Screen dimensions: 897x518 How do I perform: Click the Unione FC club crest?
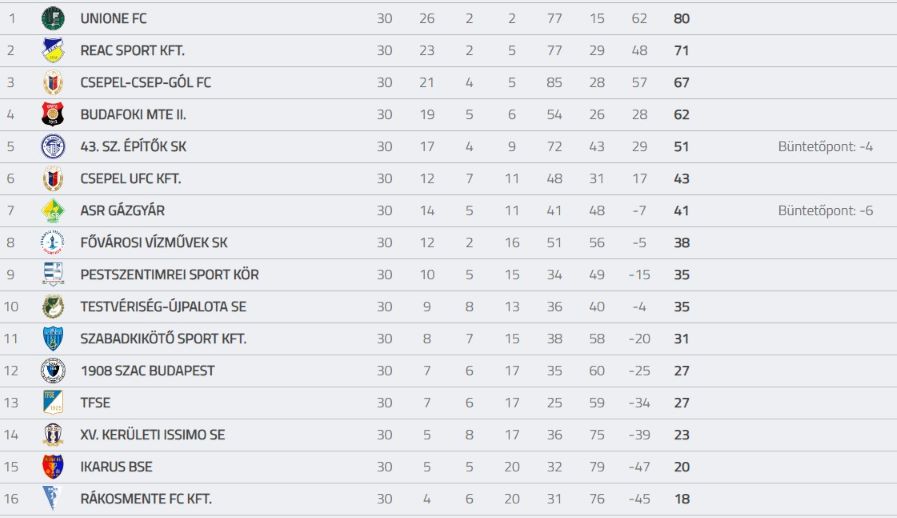53,18
